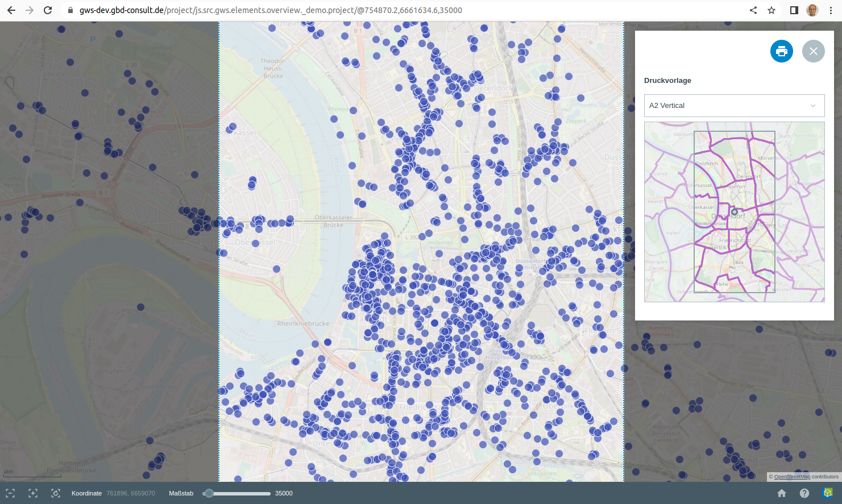Click the browser address bar URL

tap(271, 10)
